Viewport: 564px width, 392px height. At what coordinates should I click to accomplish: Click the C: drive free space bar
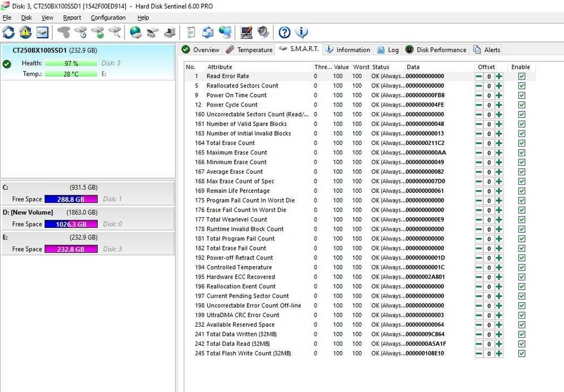point(70,199)
